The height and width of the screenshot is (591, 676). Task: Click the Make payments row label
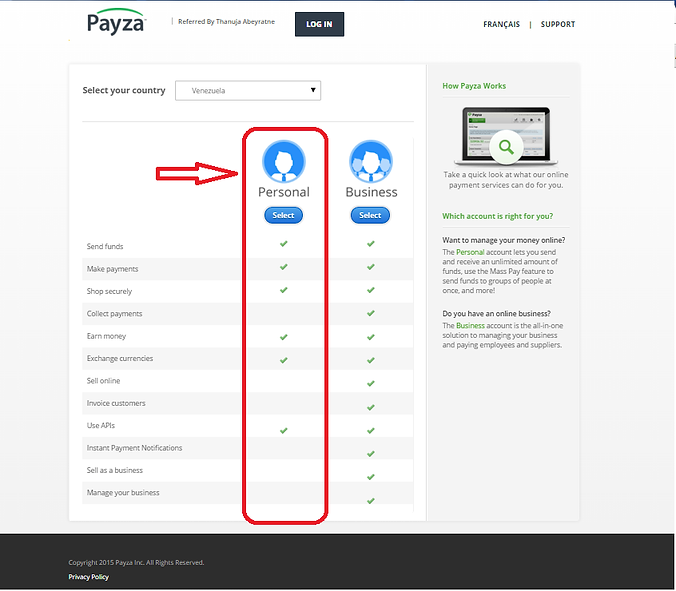point(113,269)
